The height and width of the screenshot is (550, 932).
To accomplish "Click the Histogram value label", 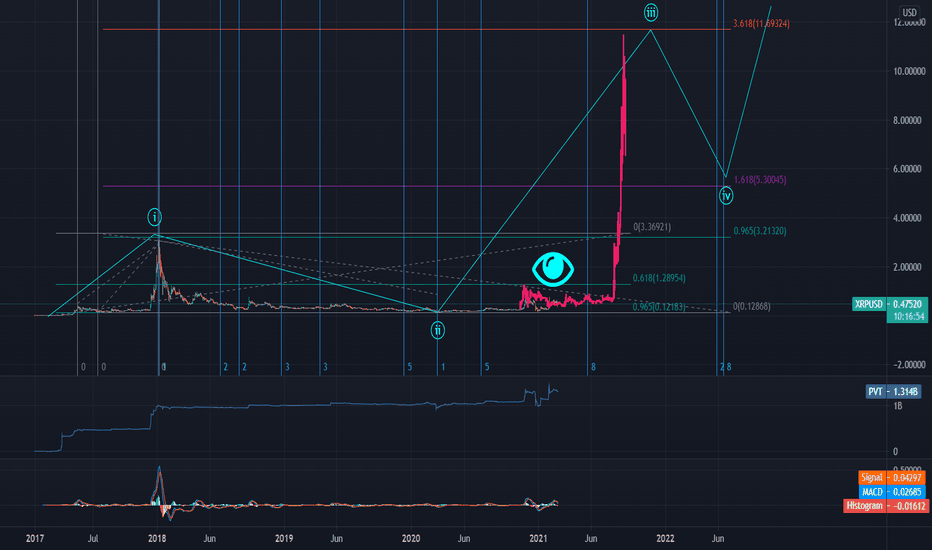I will coord(885,506).
